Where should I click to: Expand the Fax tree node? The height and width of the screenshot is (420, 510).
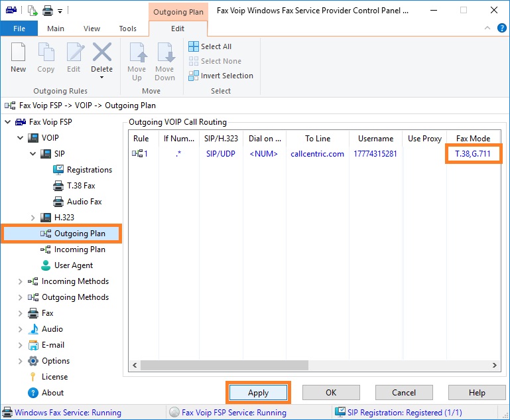point(20,313)
